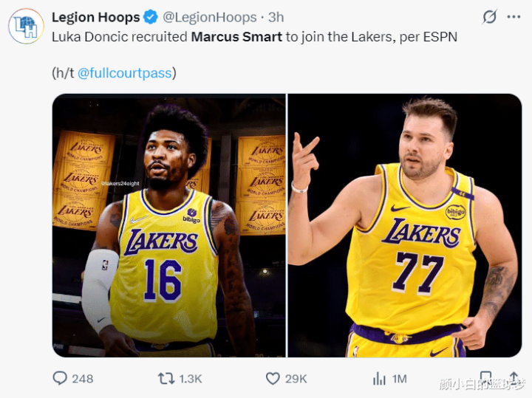The image size is (532, 398).
Task: Open the 3h timestamp link
Action: click(276, 17)
